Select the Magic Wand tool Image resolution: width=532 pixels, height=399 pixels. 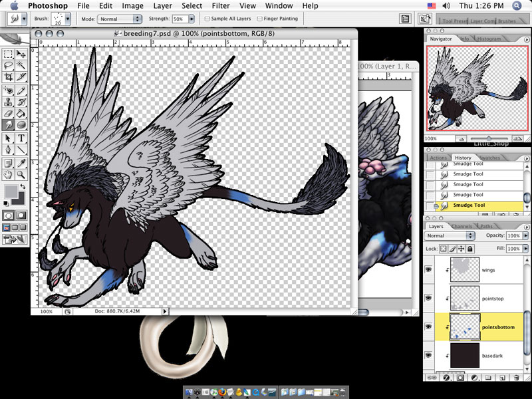pyautogui.click(x=21, y=65)
